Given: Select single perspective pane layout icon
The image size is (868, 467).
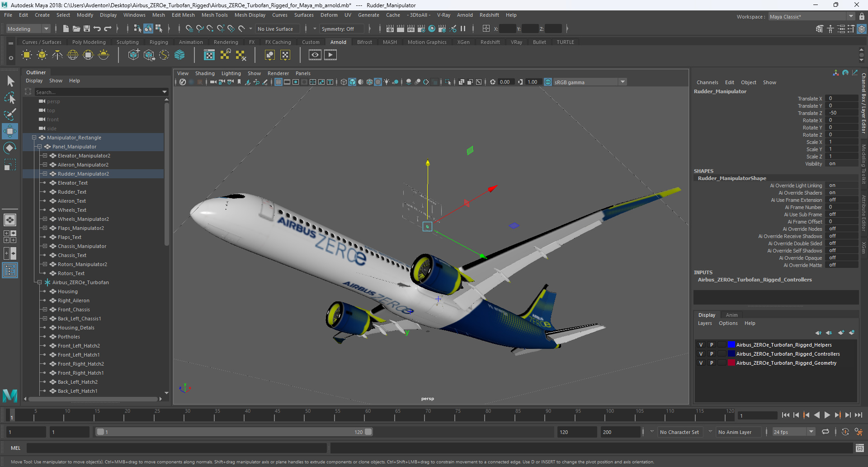Looking at the screenshot, I should click(10, 220).
